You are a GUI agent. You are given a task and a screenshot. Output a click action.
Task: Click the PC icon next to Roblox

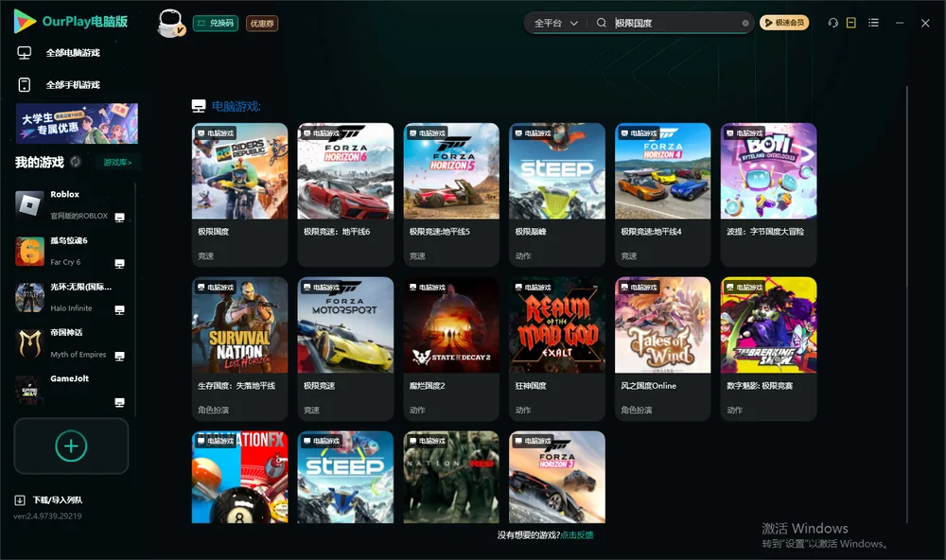(119, 218)
